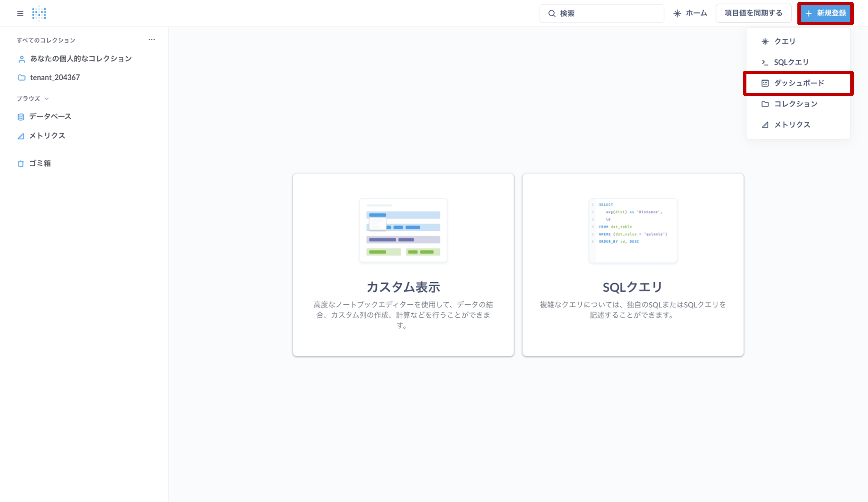This screenshot has width=868, height=502.
Task: Choose コレクション from the new menu
Action: [x=798, y=104]
